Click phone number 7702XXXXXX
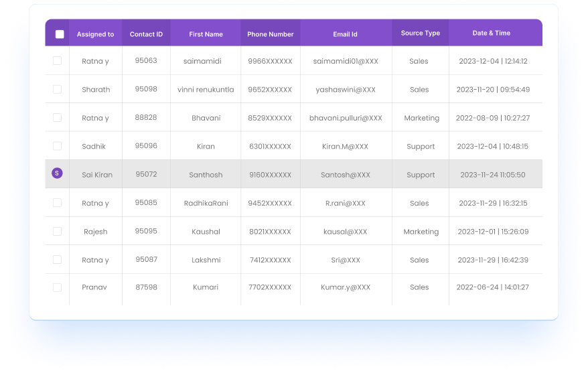The height and width of the screenshot is (375, 588). pyautogui.click(x=270, y=287)
